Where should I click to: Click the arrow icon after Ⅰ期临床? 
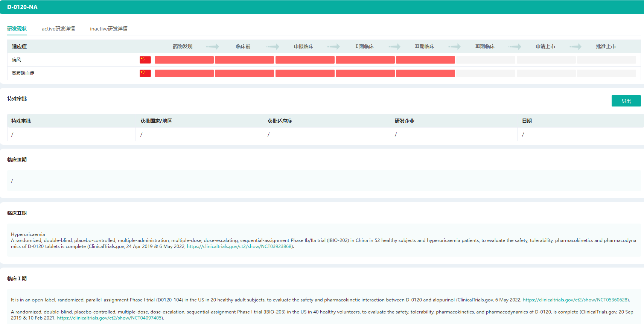point(394,47)
